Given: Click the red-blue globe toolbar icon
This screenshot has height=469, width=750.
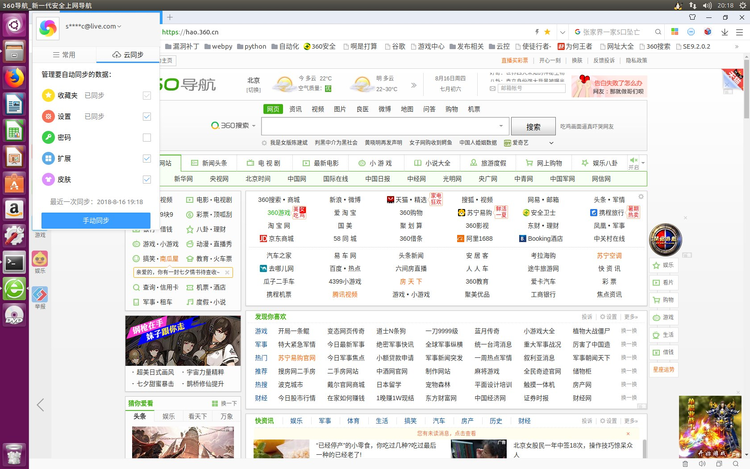Looking at the screenshot, I should [x=707, y=32].
